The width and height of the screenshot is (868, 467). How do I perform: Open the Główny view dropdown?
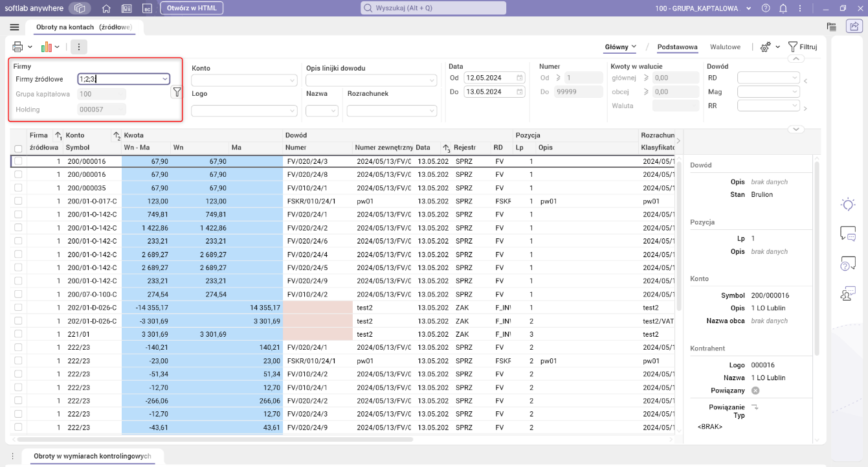(620, 47)
